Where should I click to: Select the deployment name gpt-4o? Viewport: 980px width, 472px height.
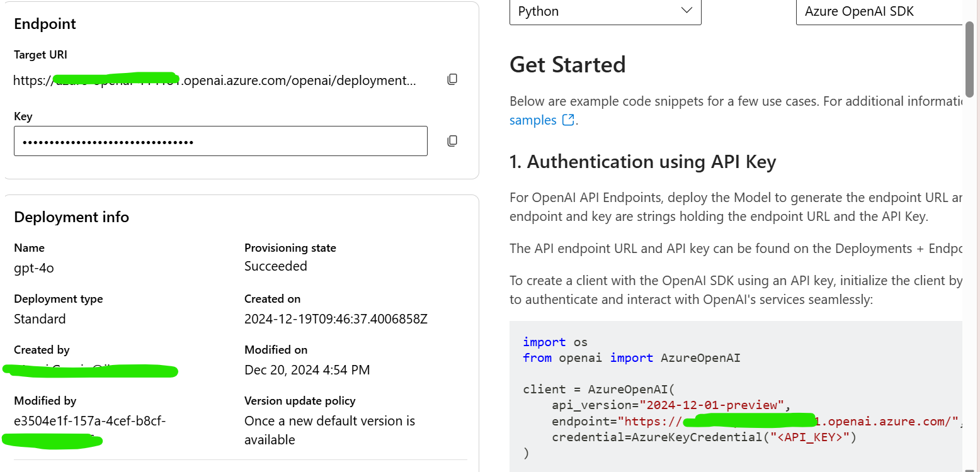pos(34,268)
